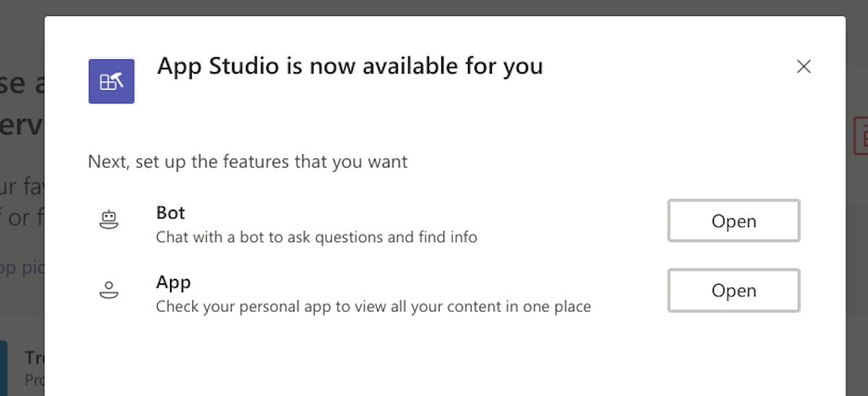This screenshot has width=868, height=396.
Task: Select the Bot heading label
Action: (171, 212)
